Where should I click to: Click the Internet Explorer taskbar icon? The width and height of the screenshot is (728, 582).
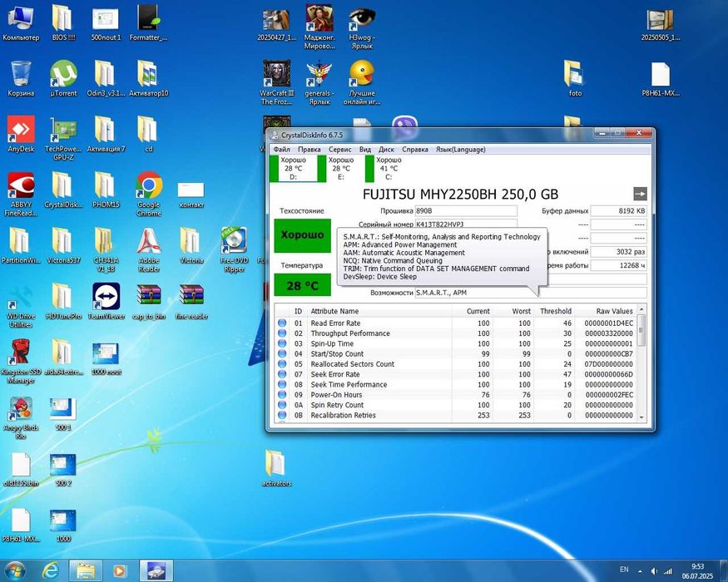49,570
